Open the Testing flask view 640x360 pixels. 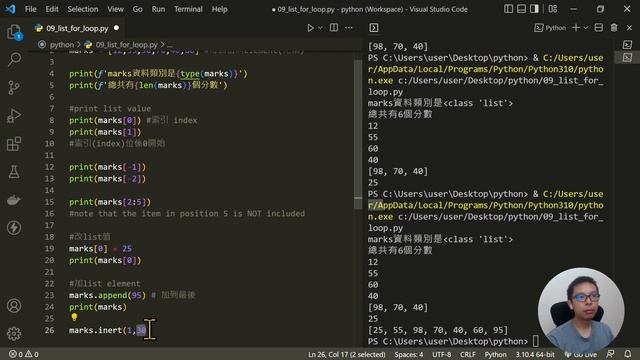click(x=14, y=172)
